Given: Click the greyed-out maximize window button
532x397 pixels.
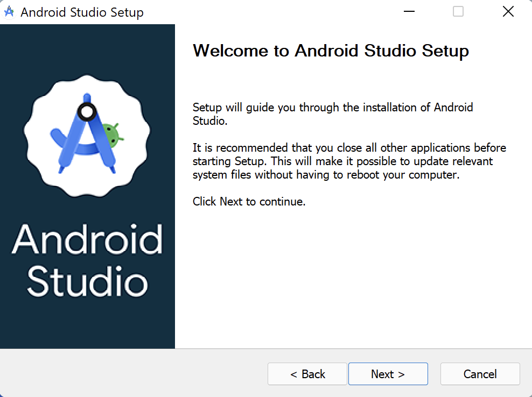Looking at the screenshot, I should [x=458, y=12].
